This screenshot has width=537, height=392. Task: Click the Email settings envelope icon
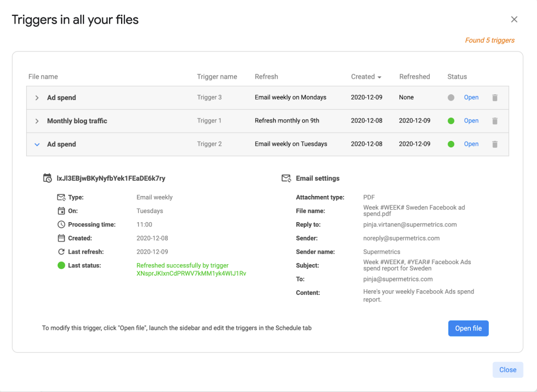[x=286, y=178]
